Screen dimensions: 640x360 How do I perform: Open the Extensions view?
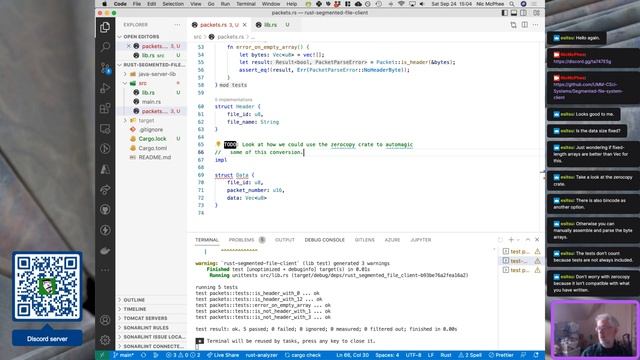click(x=105, y=108)
